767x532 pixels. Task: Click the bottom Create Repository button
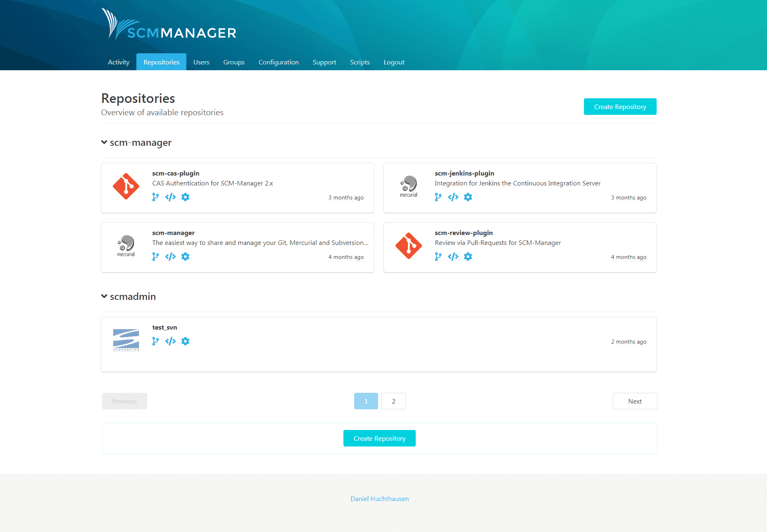click(379, 438)
